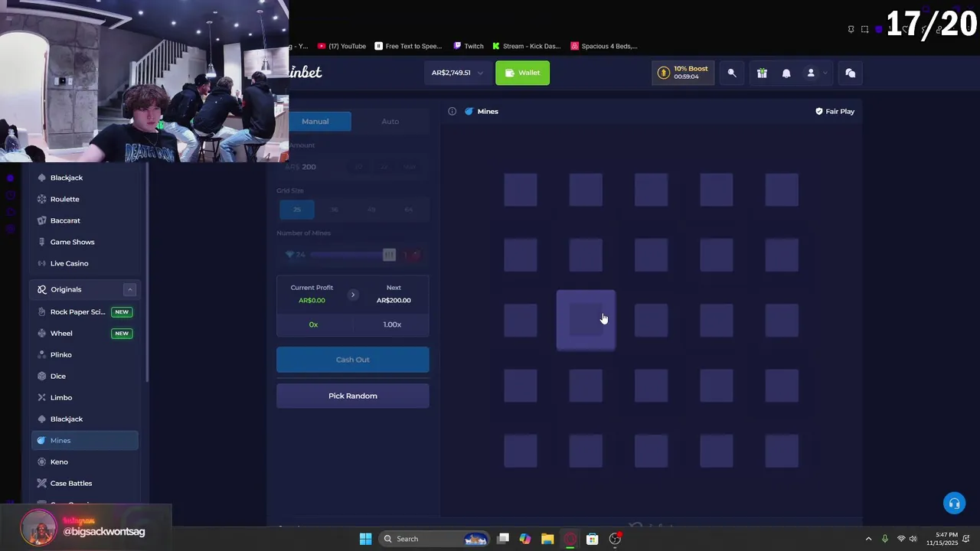Open File Explorer from the taskbar
This screenshot has width=980, height=551.
point(547,539)
